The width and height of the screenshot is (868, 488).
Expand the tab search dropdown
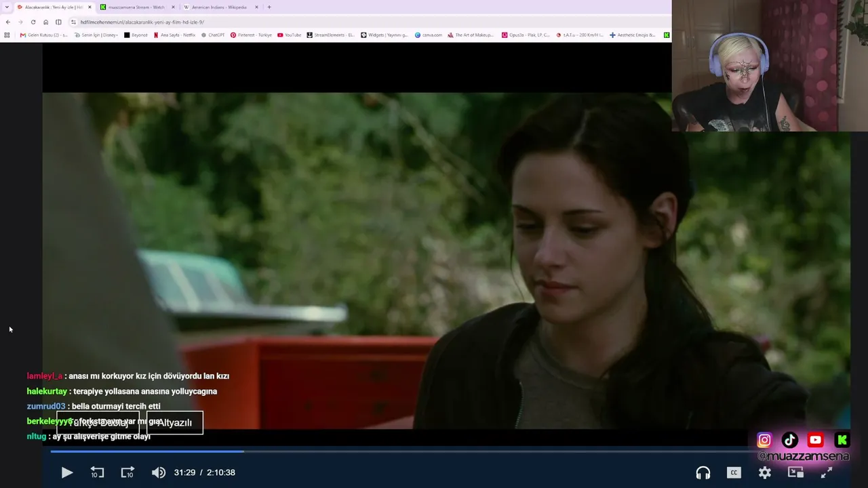click(x=7, y=7)
